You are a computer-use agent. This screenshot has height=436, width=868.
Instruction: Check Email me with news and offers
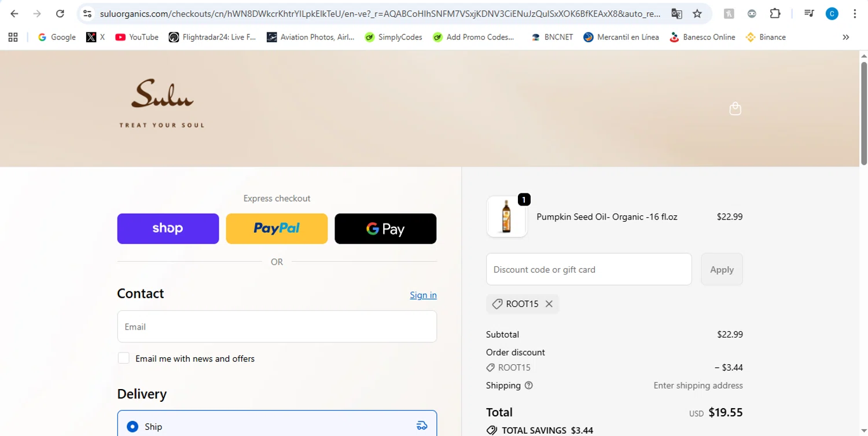124,358
